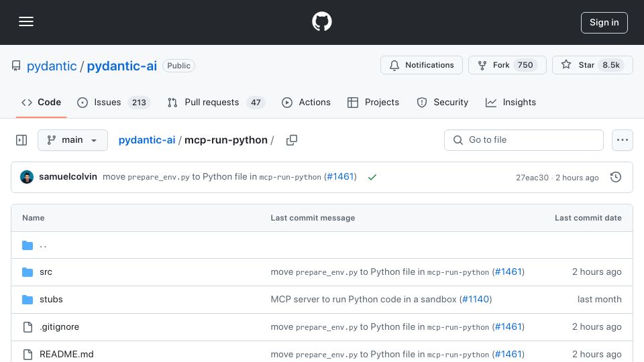Open samuelcolvin author link
644x362 pixels.
tap(68, 177)
